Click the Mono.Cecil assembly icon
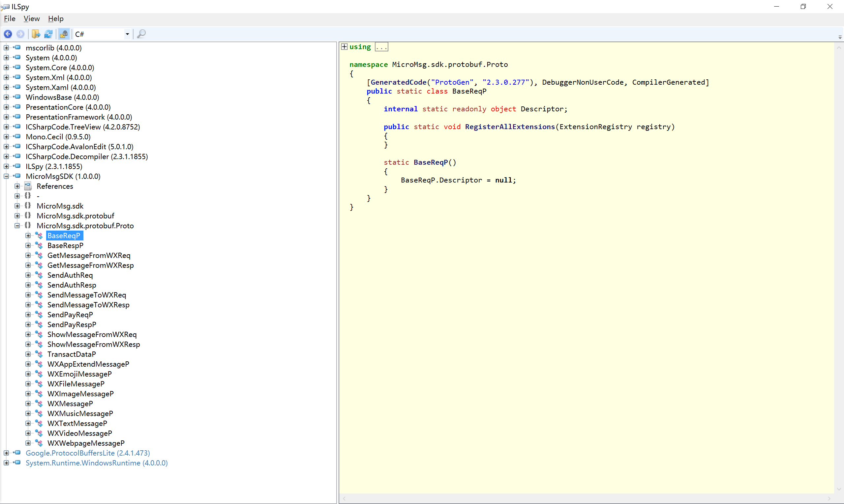 pos(17,136)
